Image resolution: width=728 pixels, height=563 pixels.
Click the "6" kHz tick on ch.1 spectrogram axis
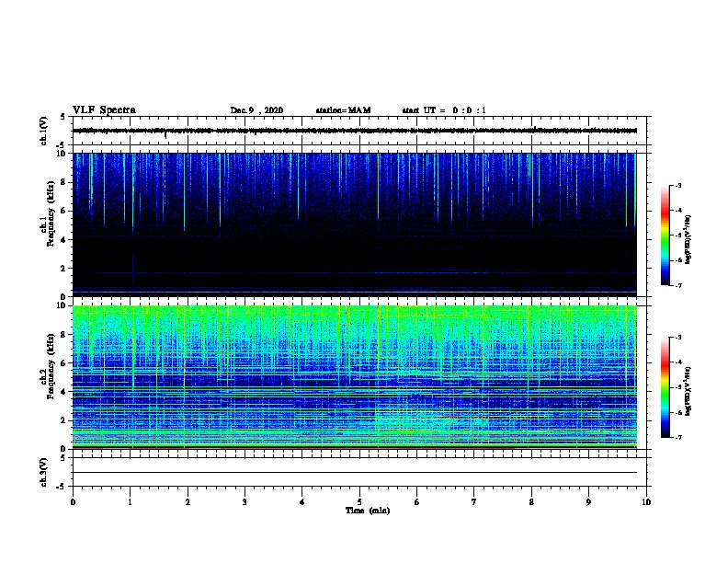[x=65, y=211]
